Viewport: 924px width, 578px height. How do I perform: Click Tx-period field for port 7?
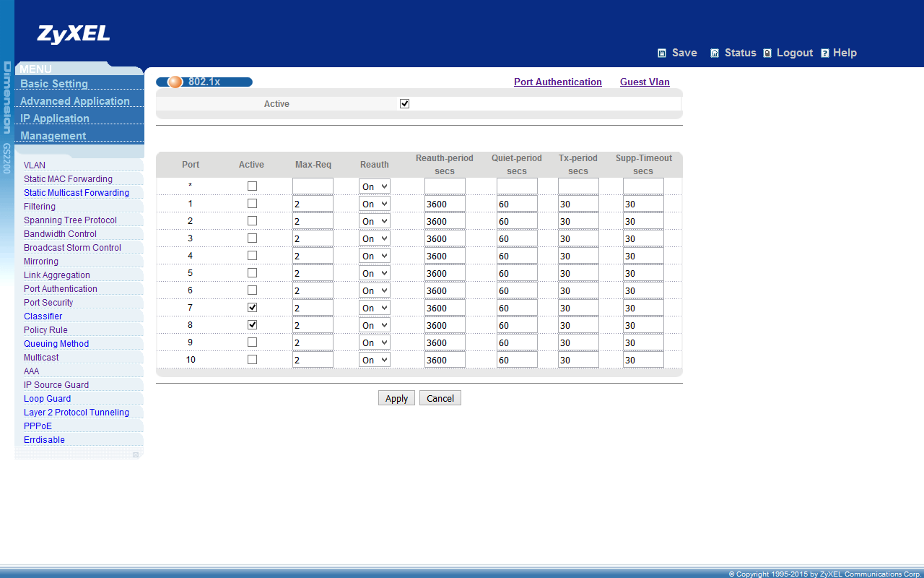coord(578,308)
